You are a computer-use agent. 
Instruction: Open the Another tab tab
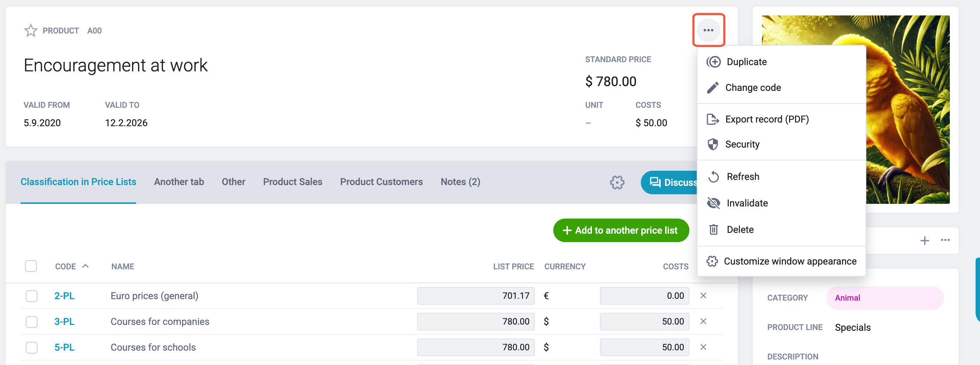(x=179, y=182)
